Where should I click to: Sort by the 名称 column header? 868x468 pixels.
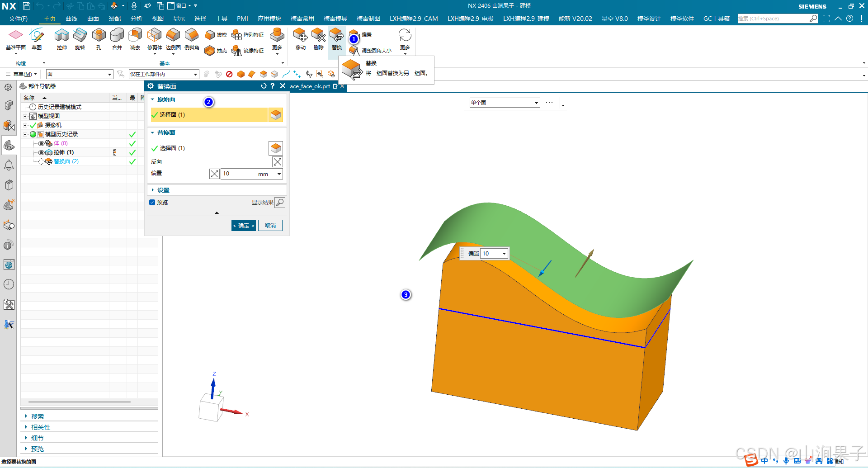(29, 98)
